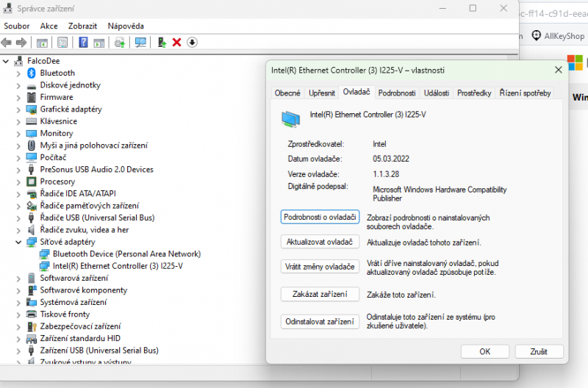Collapse the Síťové adaptéry node
588x388 pixels.
18,242
